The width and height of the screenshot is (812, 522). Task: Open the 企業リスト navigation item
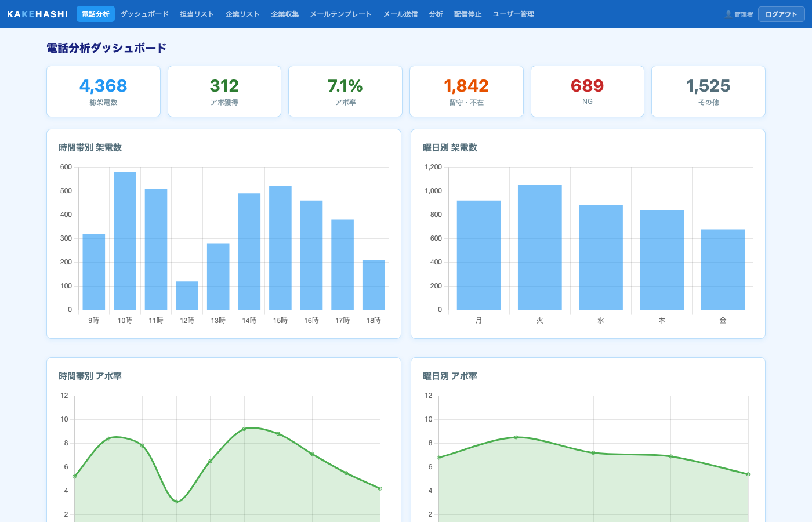242,14
